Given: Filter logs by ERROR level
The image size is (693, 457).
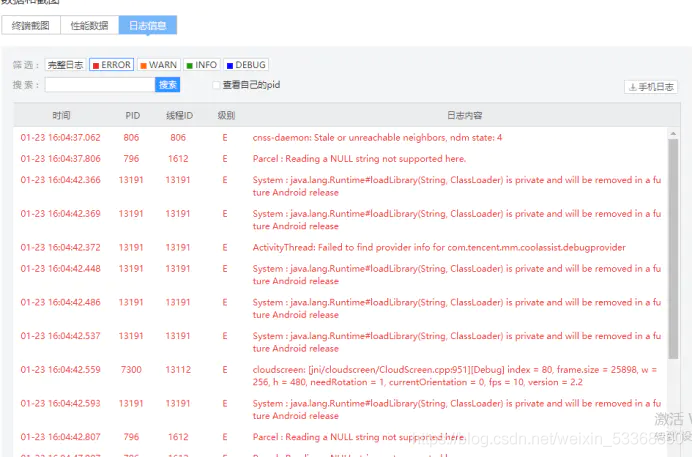Looking at the screenshot, I should pyautogui.click(x=112, y=65).
